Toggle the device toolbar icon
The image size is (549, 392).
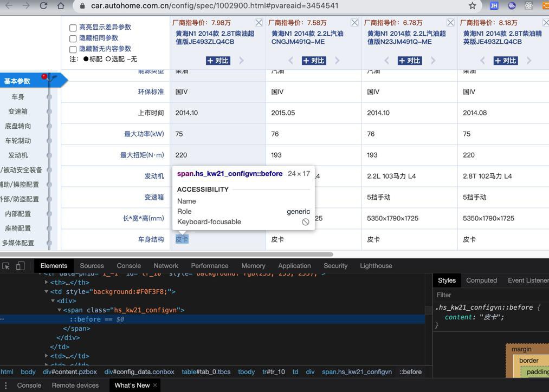[x=20, y=266]
